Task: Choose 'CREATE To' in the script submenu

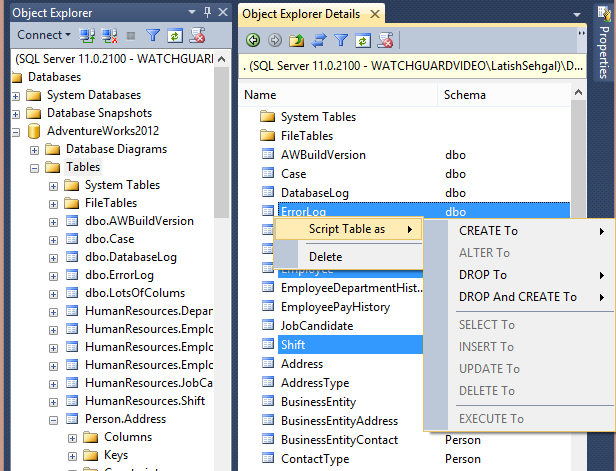Action: pos(488,231)
